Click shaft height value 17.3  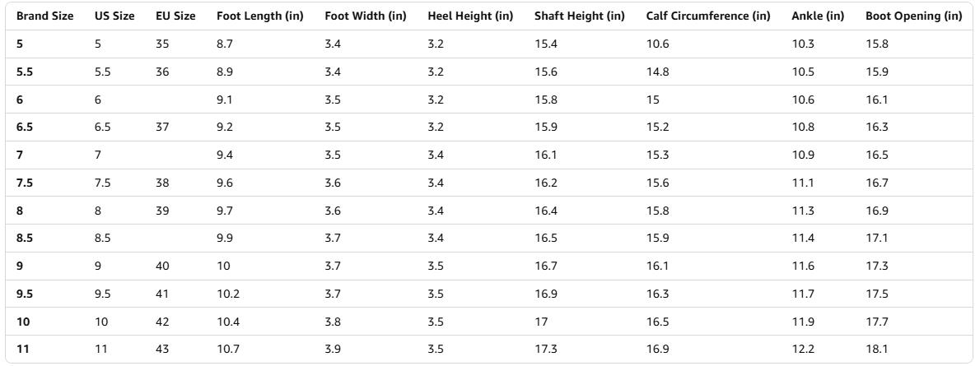[545, 349]
